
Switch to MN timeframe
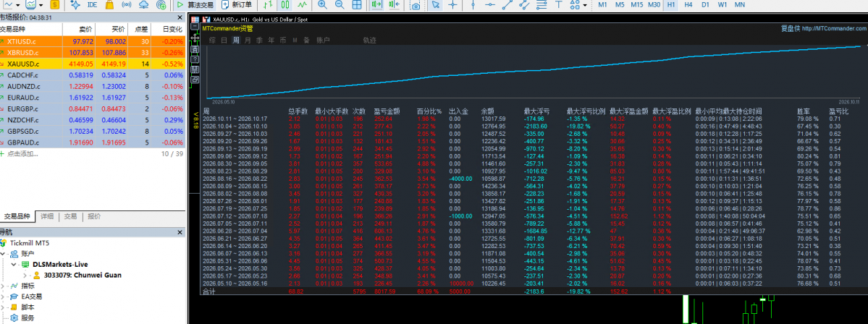[x=739, y=5]
